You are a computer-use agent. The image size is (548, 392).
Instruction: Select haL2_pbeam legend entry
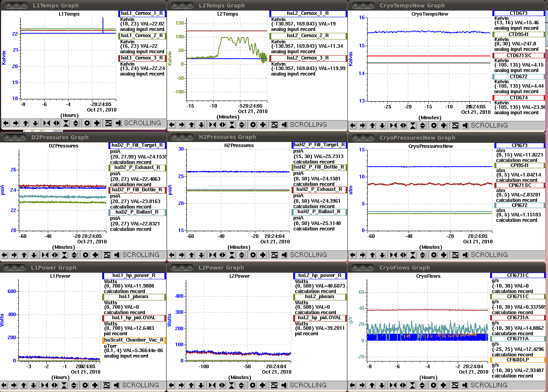coord(320,297)
